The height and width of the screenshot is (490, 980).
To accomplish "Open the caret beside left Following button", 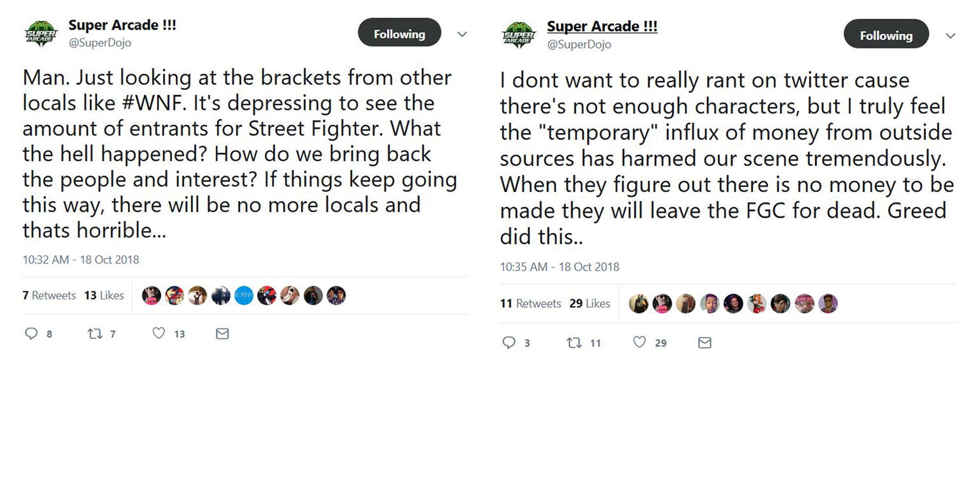I will 461,34.
